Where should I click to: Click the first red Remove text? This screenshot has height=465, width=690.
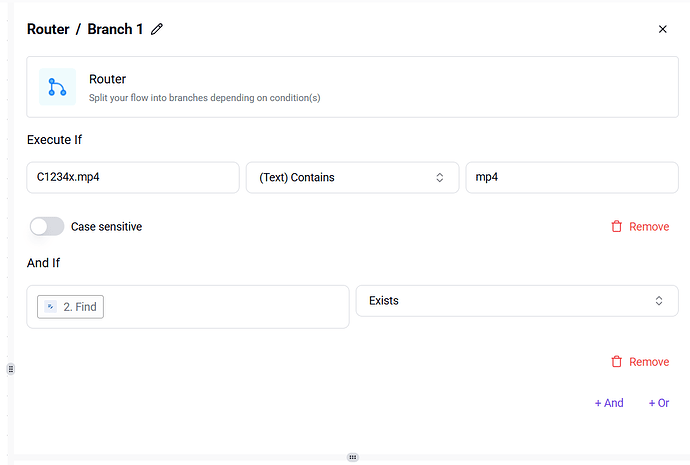click(649, 227)
